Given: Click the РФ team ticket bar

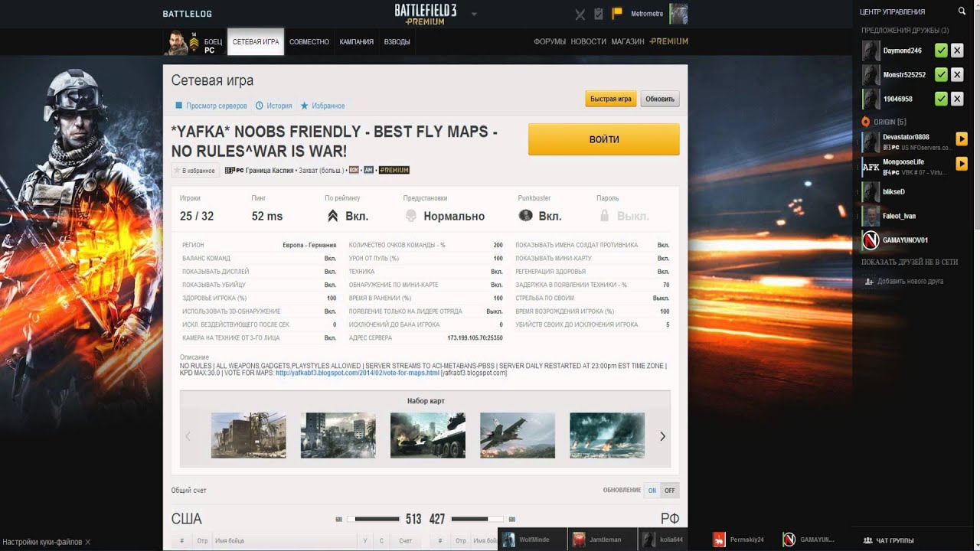Looking at the screenshot, I should [x=478, y=519].
